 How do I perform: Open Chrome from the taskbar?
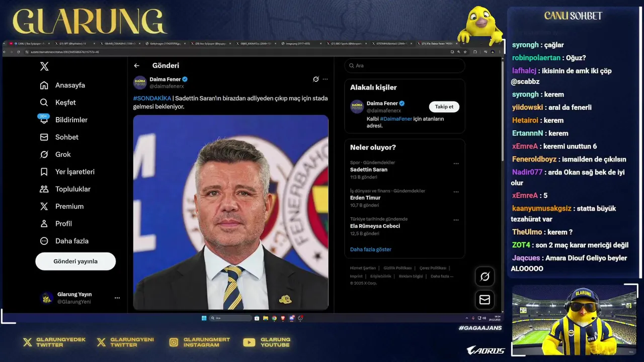[x=274, y=318]
